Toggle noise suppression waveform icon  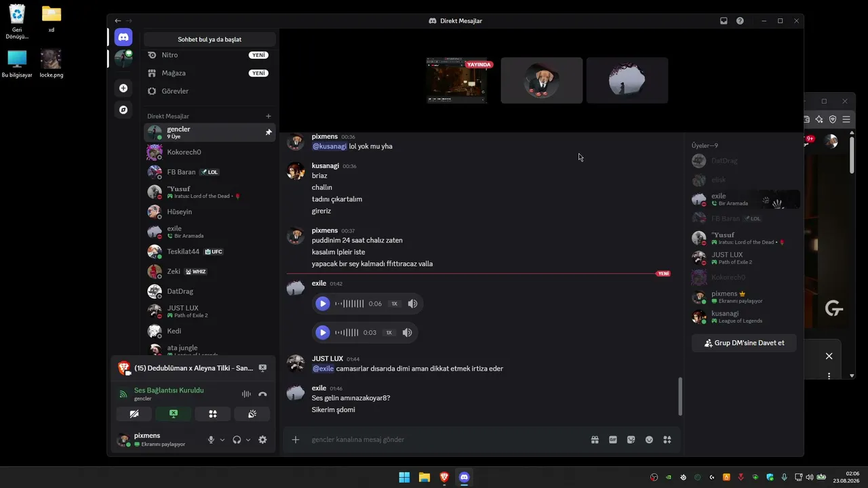coord(246,394)
